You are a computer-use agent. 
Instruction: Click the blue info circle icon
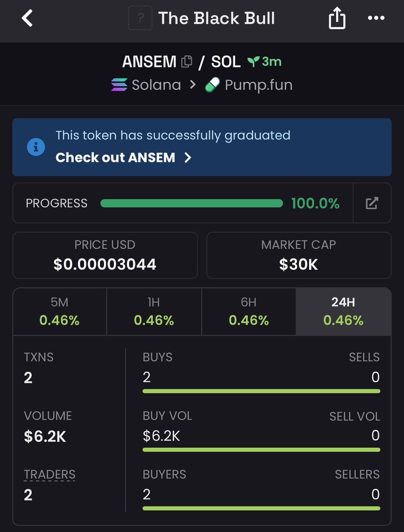pyautogui.click(x=36, y=147)
